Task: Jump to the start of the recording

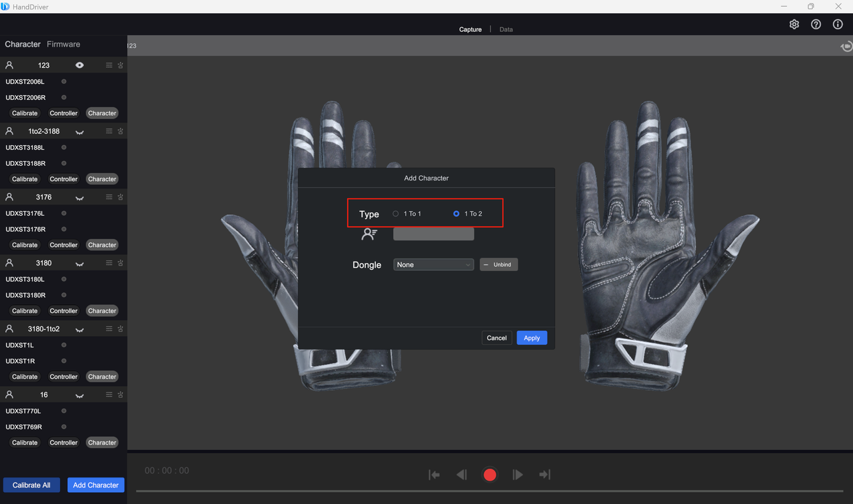Action: click(x=434, y=475)
